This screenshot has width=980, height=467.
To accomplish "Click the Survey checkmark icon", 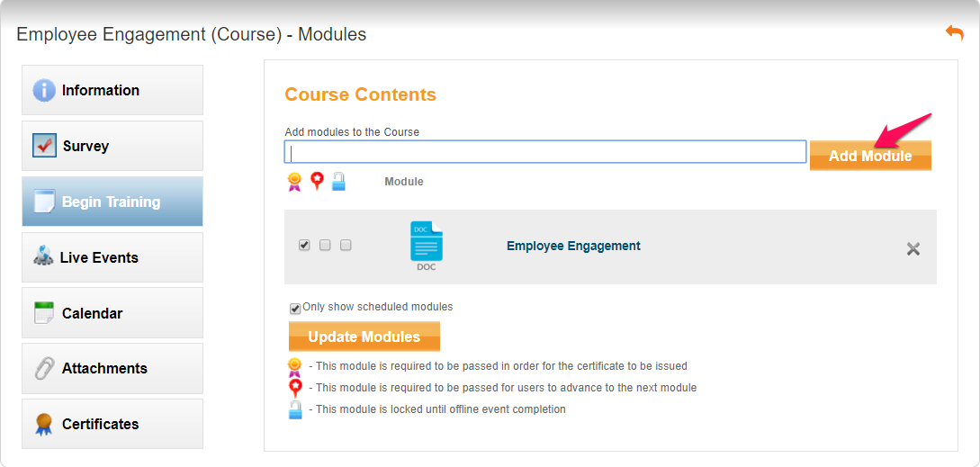I will pos(44,146).
